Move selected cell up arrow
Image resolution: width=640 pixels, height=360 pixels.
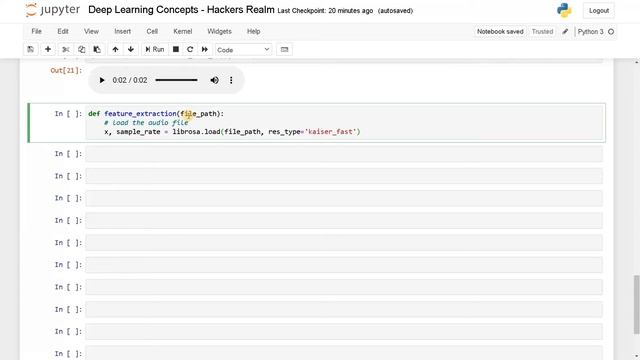115,49
